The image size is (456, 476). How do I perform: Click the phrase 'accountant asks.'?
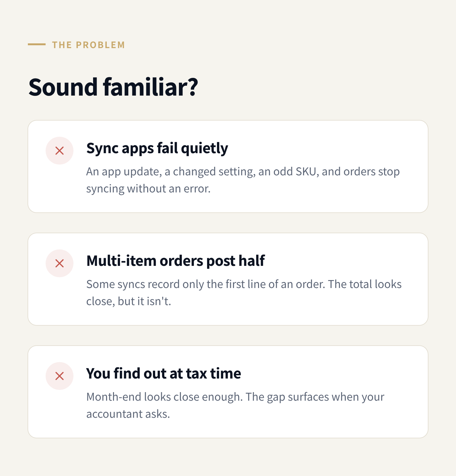[128, 414]
